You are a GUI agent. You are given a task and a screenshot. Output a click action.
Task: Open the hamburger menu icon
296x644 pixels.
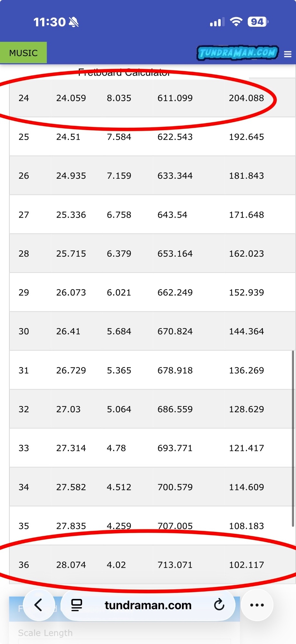pos(288,54)
